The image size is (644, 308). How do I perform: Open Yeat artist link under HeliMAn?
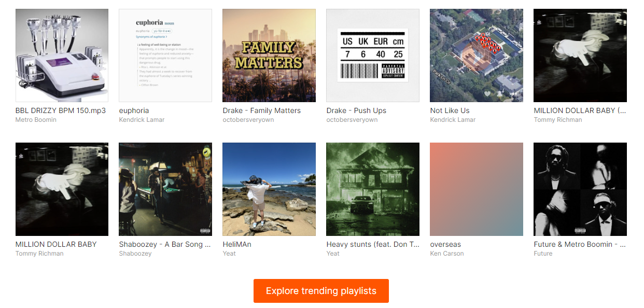pos(229,254)
